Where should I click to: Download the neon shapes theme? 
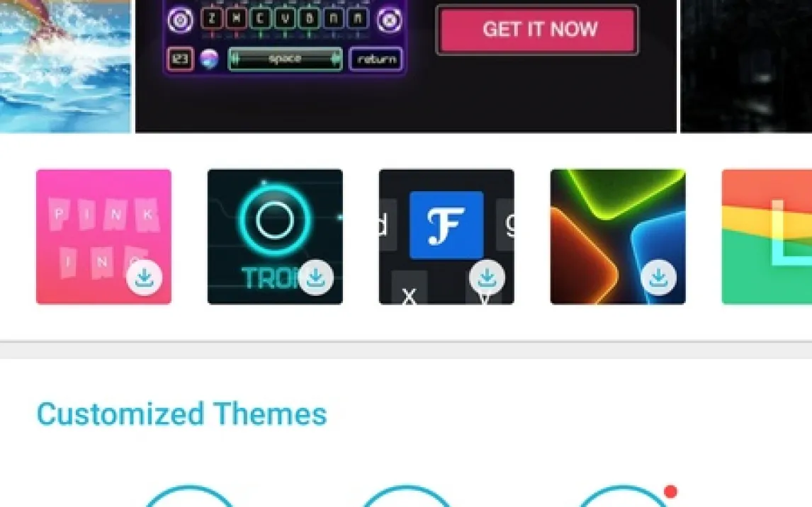tap(658, 278)
